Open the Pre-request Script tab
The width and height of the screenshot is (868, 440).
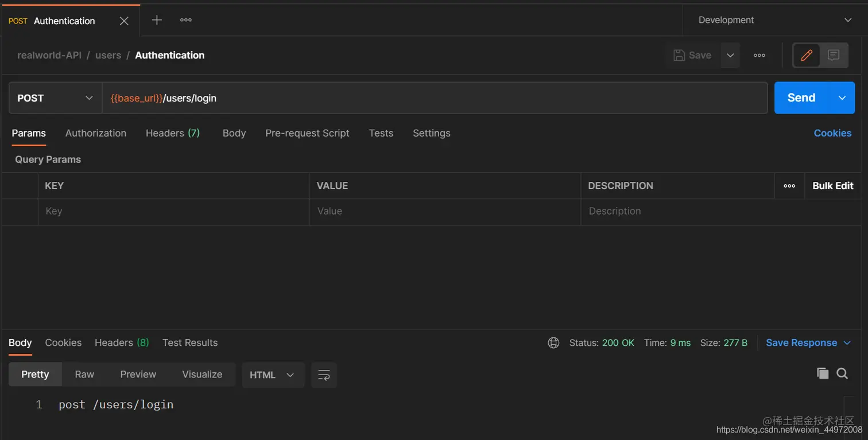[307, 133]
